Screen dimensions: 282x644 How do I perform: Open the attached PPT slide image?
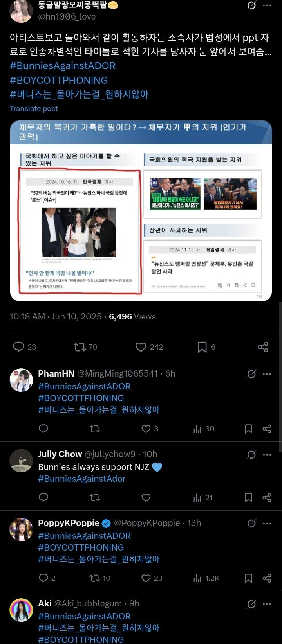[141, 211]
